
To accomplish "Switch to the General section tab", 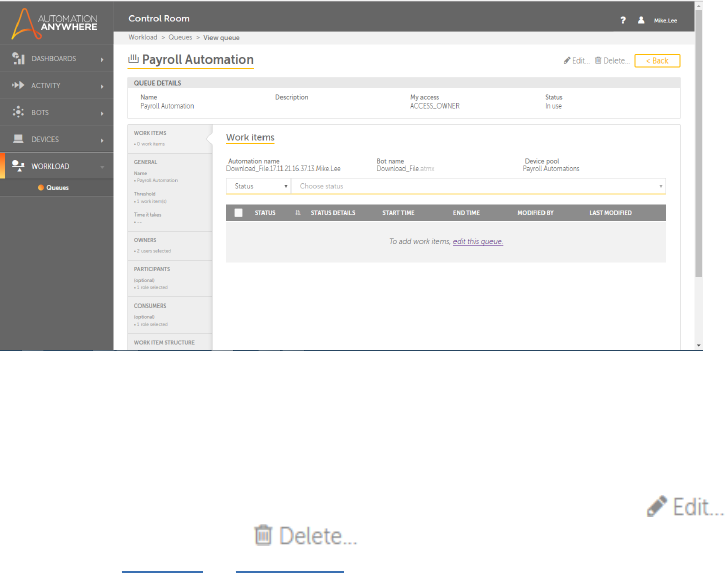I will [x=170, y=192].
